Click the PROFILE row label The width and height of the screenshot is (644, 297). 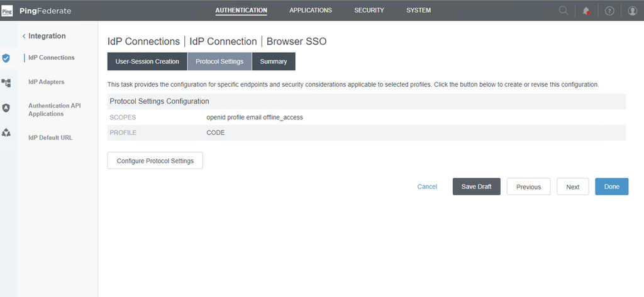(123, 133)
